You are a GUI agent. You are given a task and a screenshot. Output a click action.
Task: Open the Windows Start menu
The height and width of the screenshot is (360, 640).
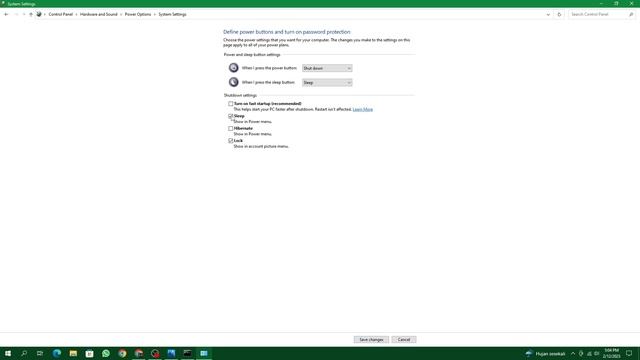tap(8, 353)
